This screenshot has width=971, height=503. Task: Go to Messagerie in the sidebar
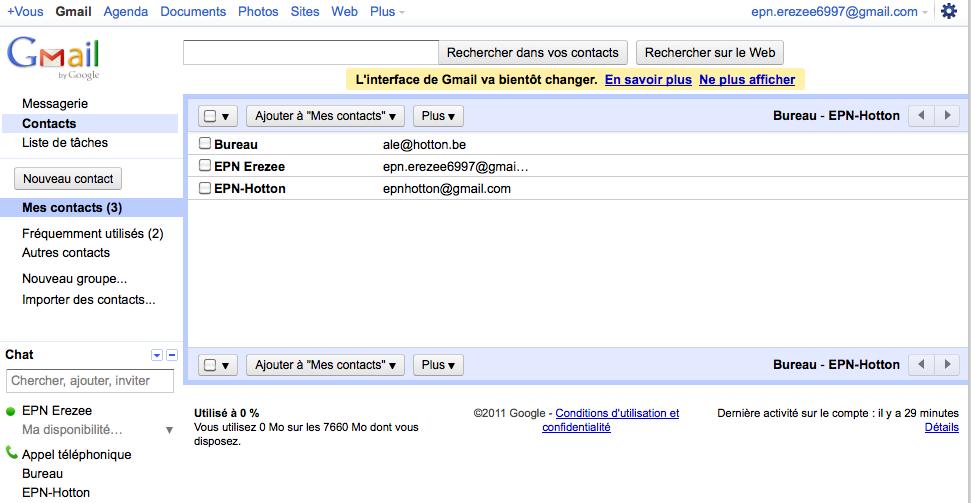(55, 103)
